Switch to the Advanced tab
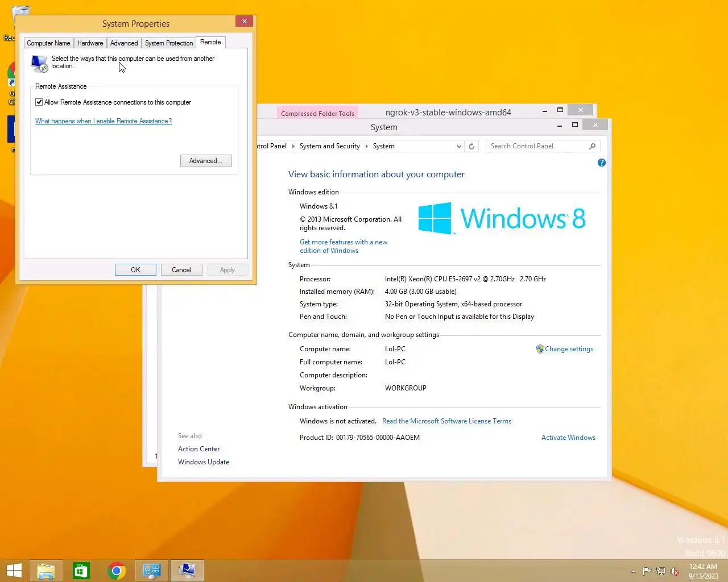The width and height of the screenshot is (728, 582). [x=124, y=43]
